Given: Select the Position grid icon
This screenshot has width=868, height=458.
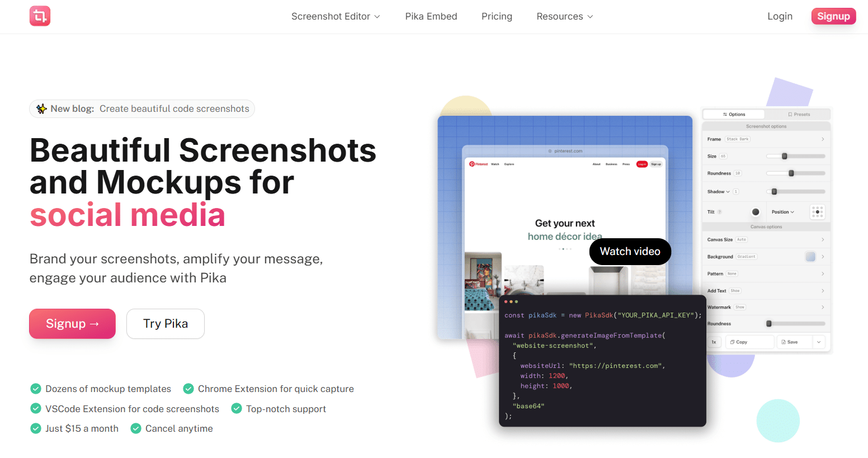Looking at the screenshot, I should [817, 212].
